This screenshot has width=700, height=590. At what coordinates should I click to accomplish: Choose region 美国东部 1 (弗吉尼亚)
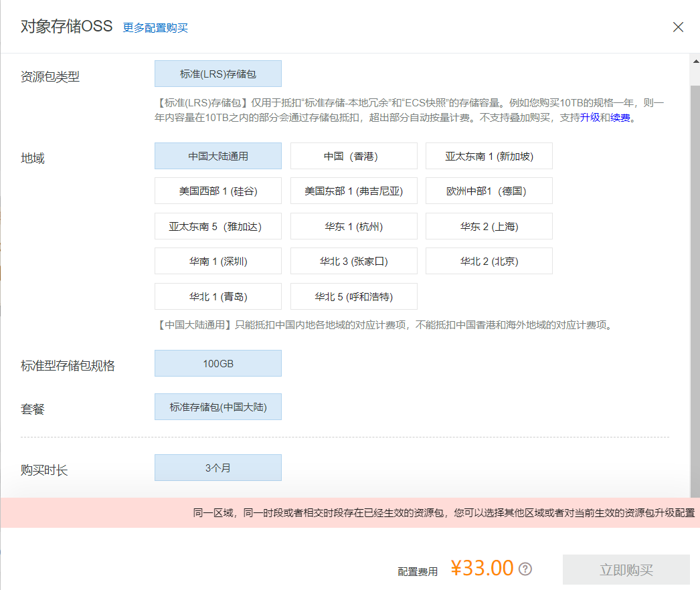pyautogui.click(x=353, y=191)
